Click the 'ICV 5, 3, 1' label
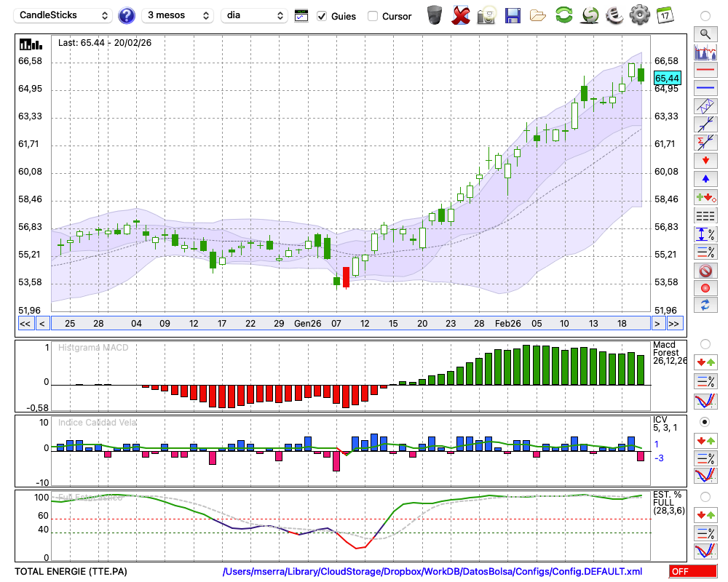The image size is (728, 582). click(x=665, y=423)
